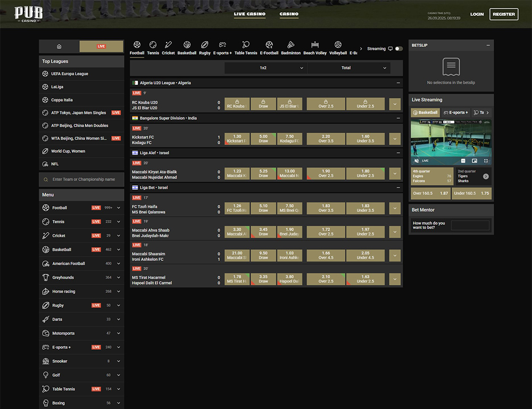Unmute the live stream video
The width and height of the screenshot is (532, 409).
pos(416,160)
